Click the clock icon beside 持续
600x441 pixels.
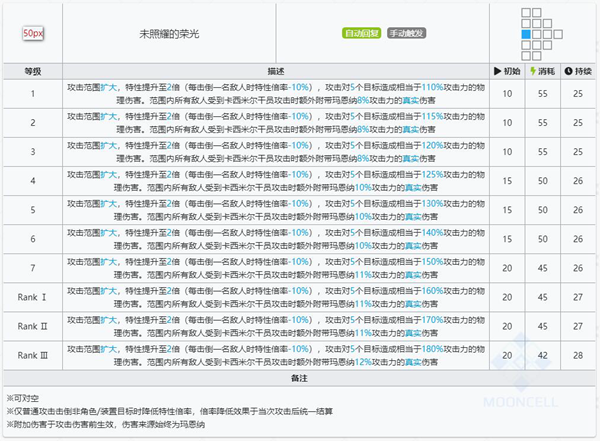(568, 71)
